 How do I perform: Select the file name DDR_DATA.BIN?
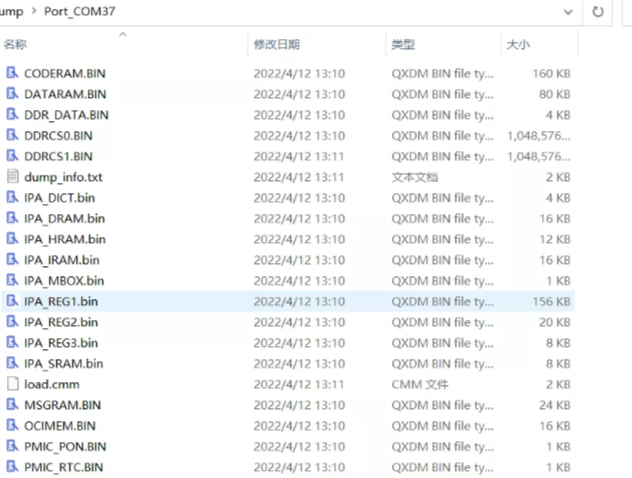pyautogui.click(x=67, y=115)
